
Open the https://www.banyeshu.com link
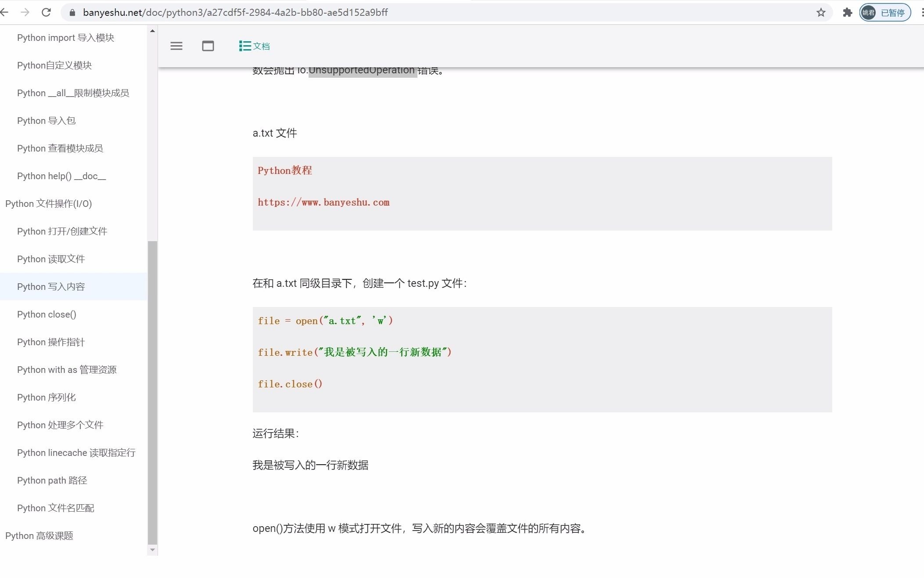324,202
